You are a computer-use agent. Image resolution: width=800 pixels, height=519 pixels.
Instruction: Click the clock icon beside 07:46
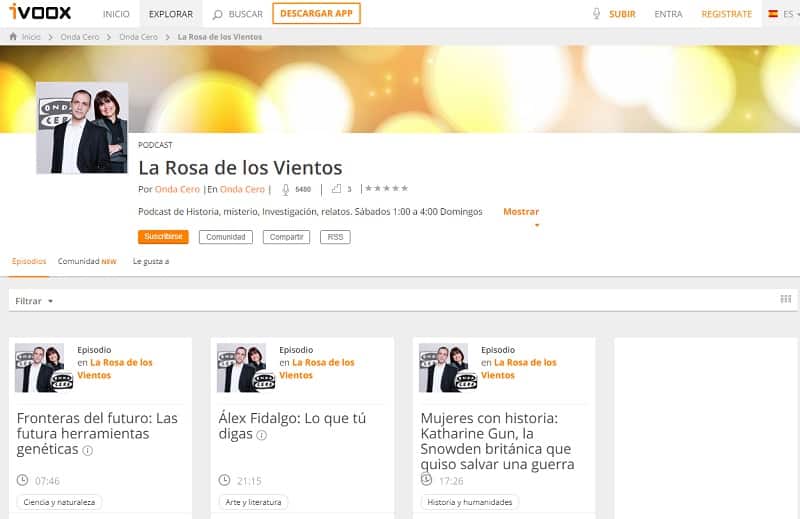(x=22, y=480)
